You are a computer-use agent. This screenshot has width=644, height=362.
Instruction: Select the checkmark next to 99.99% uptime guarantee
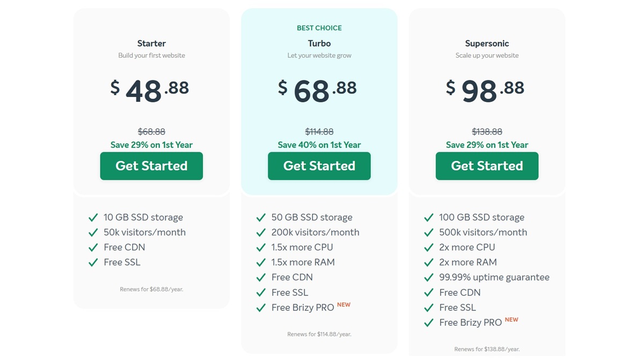click(x=429, y=277)
